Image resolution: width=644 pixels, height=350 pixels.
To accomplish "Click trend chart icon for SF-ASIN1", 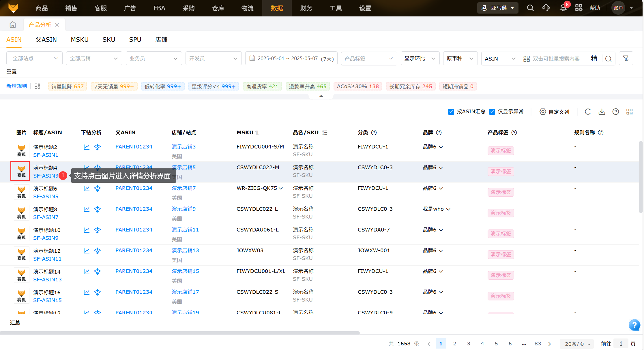I will (x=87, y=147).
